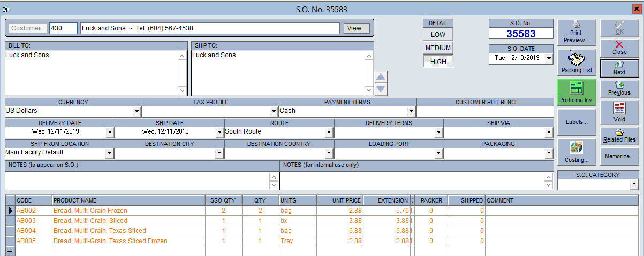
Task: Open S.O. Date picker
Action: [549, 58]
